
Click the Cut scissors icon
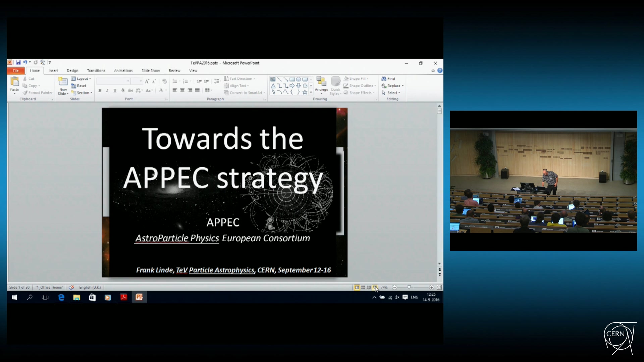click(x=25, y=79)
